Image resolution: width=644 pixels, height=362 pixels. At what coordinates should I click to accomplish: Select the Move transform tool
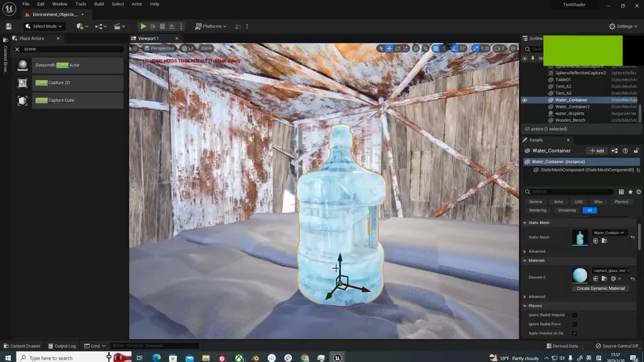389,48
